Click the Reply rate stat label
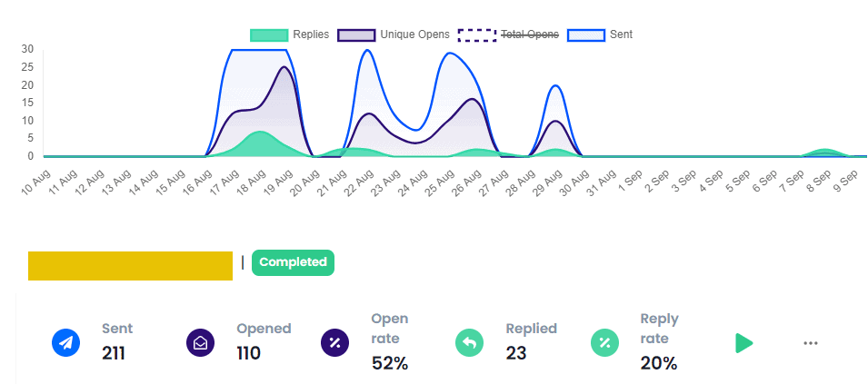This screenshot has height=384, width=868. 659,329
